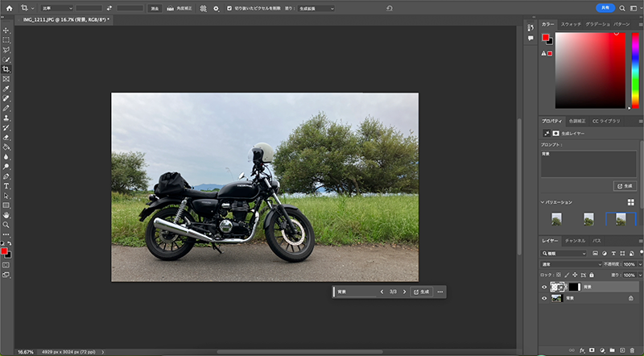Select the Crop tool in left toolbar
Viewport: 644px width, 356px height.
6,69
